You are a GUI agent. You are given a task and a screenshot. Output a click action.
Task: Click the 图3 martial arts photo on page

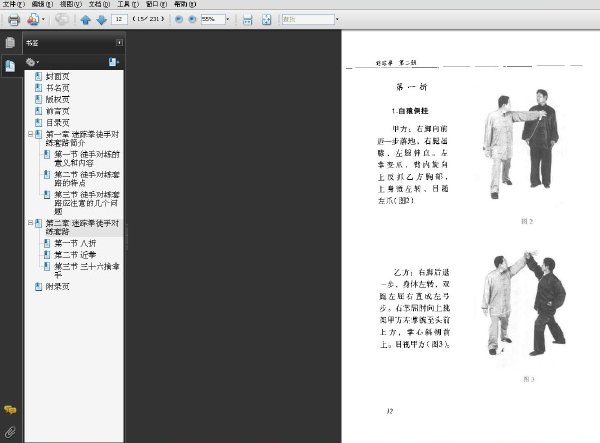[523, 303]
